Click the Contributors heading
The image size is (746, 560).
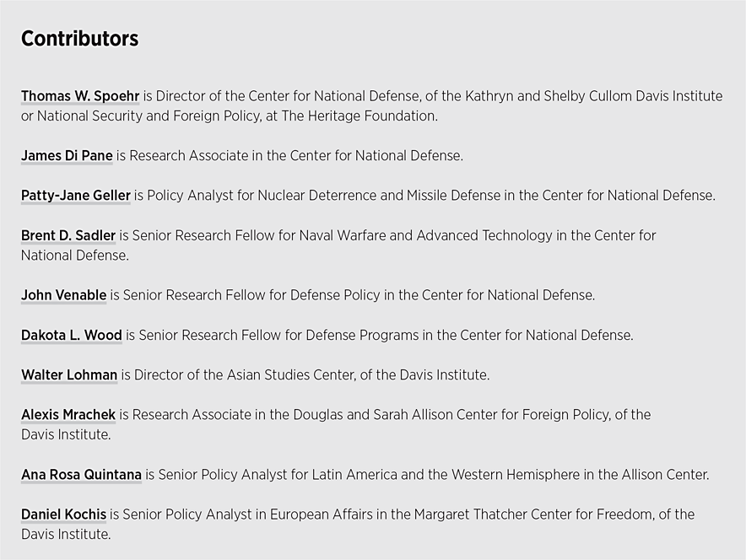click(79, 39)
